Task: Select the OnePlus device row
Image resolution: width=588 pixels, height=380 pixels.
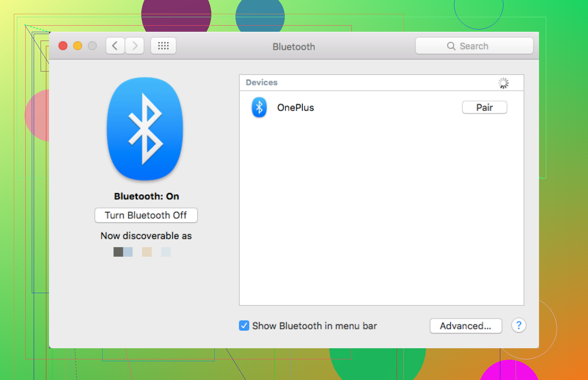Action: click(x=381, y=108)
